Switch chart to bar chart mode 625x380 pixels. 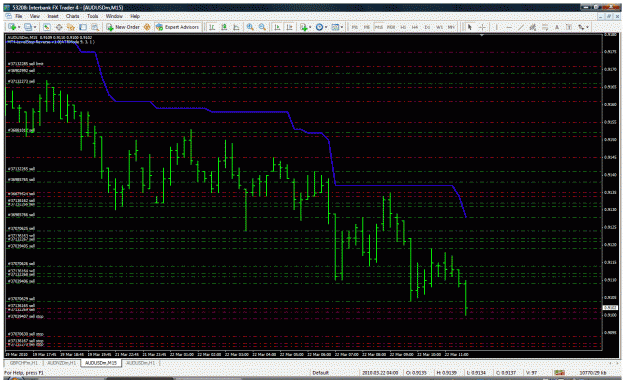tap(212, 27)
